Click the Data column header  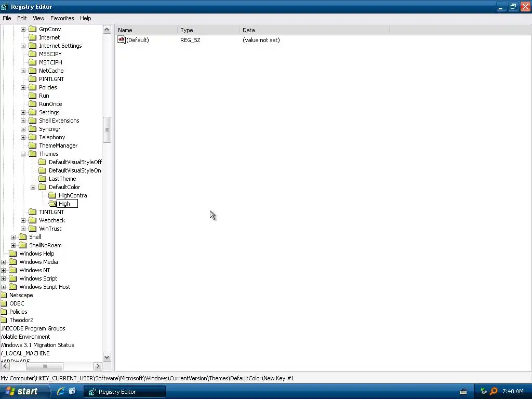(314, 30)
